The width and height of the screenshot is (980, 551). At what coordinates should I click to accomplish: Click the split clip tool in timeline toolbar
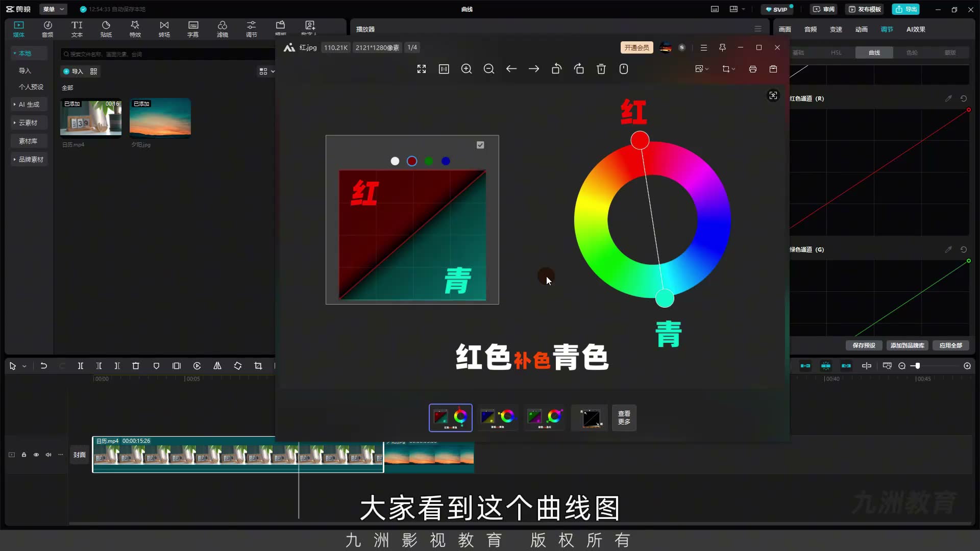coord(81,366)
